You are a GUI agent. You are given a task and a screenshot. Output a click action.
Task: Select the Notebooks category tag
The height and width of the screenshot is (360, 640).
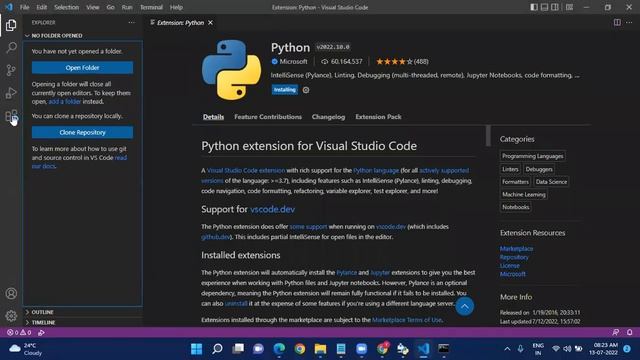click(516, 207)
